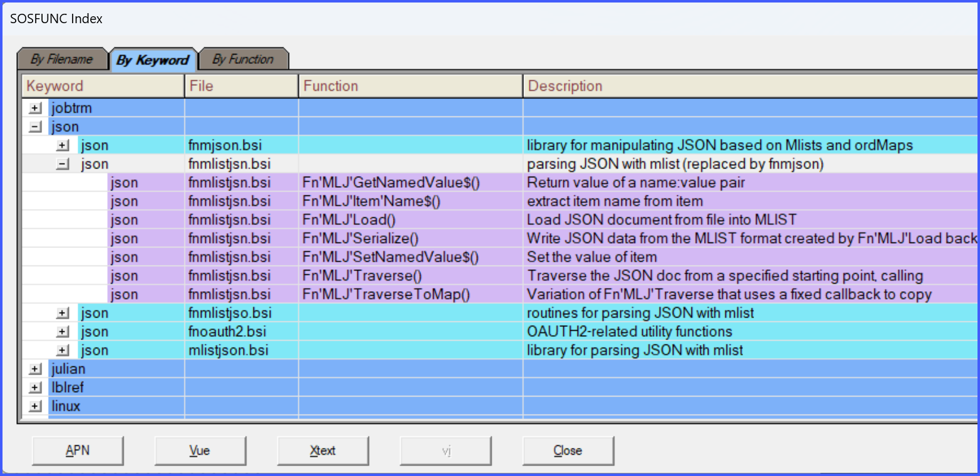
Task: Expand the mlistjson.bsi json entry
Action: (63, 351)
